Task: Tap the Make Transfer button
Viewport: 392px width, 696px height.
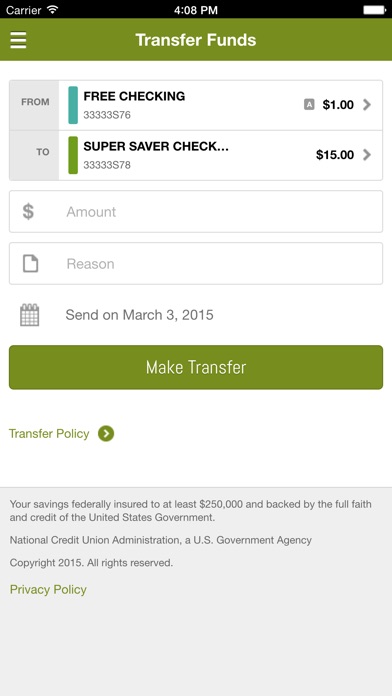Action: 196,367
